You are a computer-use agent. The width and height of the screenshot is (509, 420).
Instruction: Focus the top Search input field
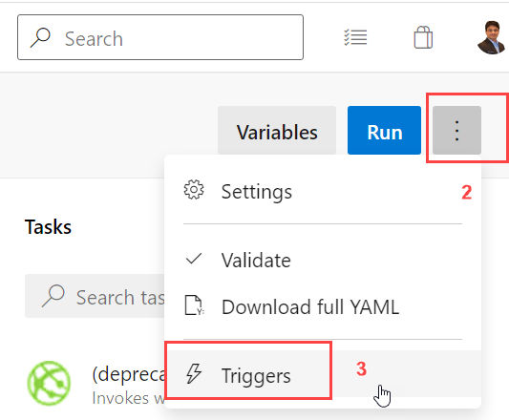tap(160, 37)
